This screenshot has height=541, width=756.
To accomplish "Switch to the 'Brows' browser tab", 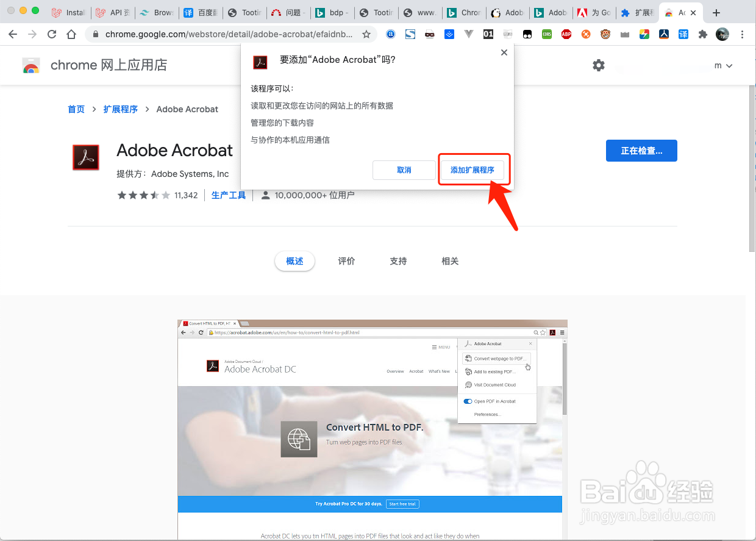I will click(x=157, y=13).
